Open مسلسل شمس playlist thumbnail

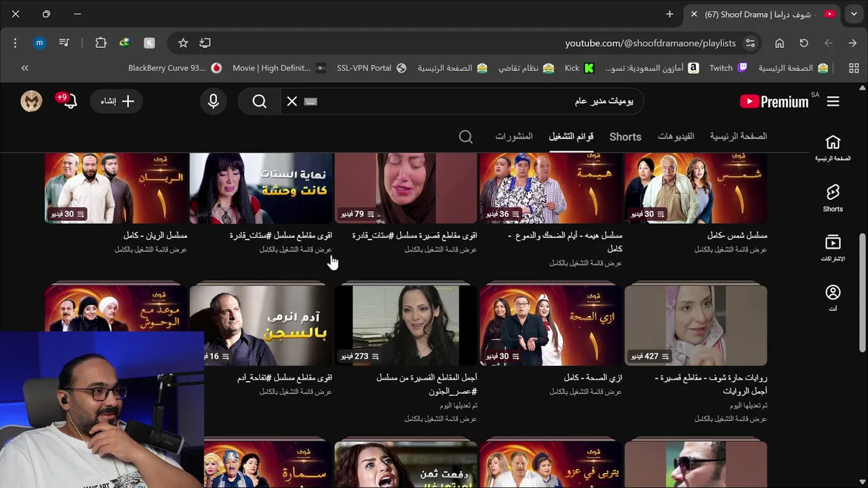696,188
